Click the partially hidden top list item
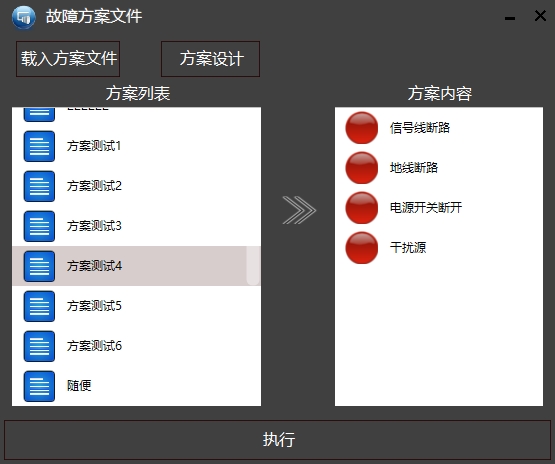The width and height of the screenshot is (555, 464). 136,115
